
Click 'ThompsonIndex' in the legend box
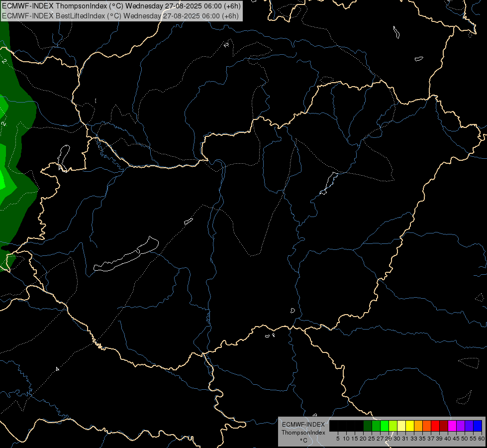[x=303, y=433]
